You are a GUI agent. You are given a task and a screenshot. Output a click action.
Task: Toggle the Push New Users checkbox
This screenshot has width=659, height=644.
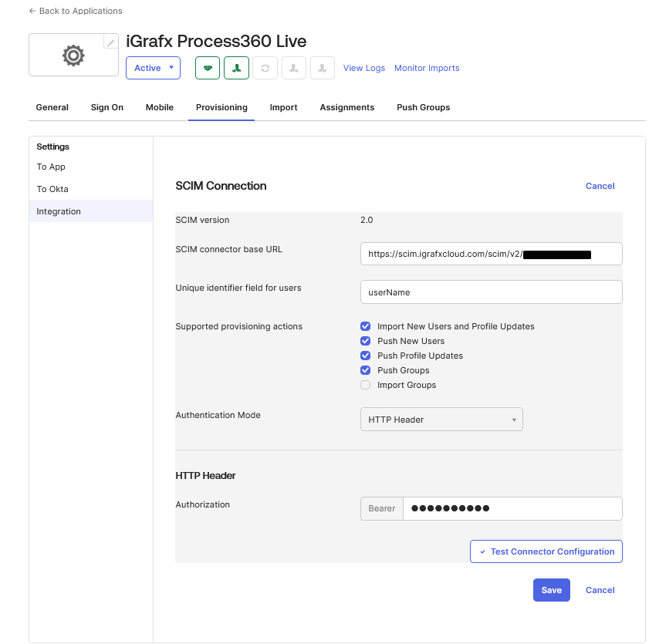click(x=366, y=341)
